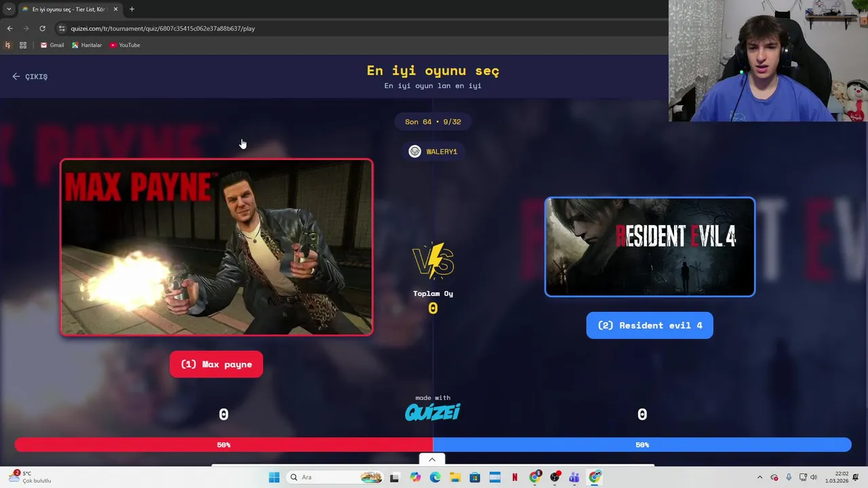Vote with the (1) Max payne button
The width and height of the screenshot is (868, 488).
216,365
